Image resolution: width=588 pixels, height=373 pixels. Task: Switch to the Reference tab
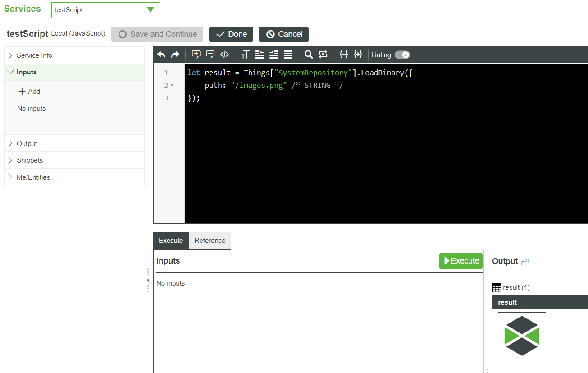click(x=210, y=241)
